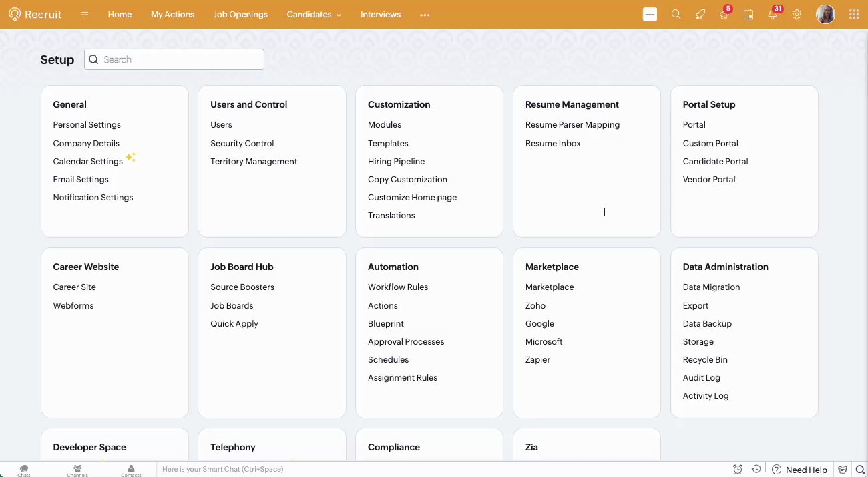The image size is (868, 477).
Task: Open Notification Settings
Action: point(93,198)
